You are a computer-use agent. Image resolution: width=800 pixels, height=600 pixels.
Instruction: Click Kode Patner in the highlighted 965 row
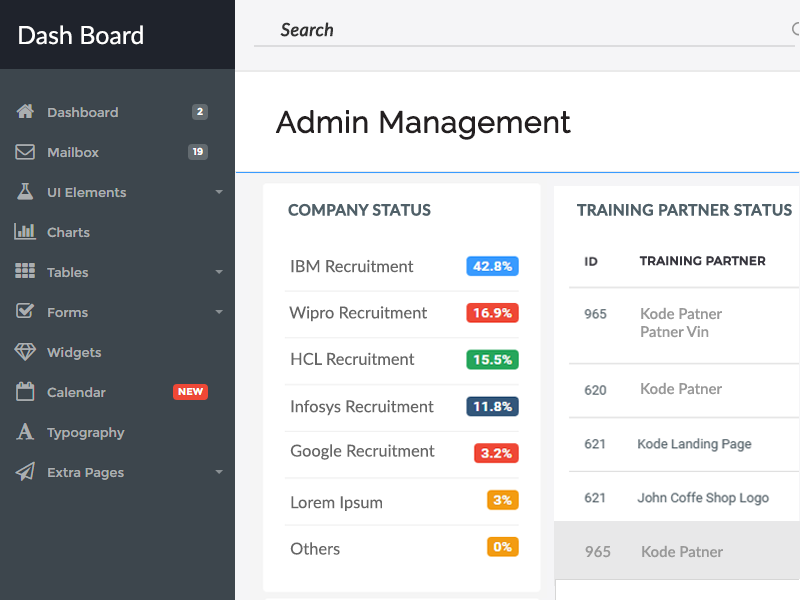click(682, 552)
